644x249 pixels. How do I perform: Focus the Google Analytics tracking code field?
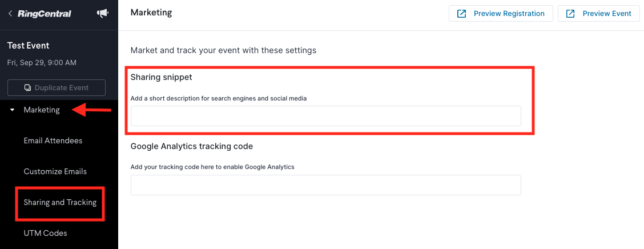point(325,185)
